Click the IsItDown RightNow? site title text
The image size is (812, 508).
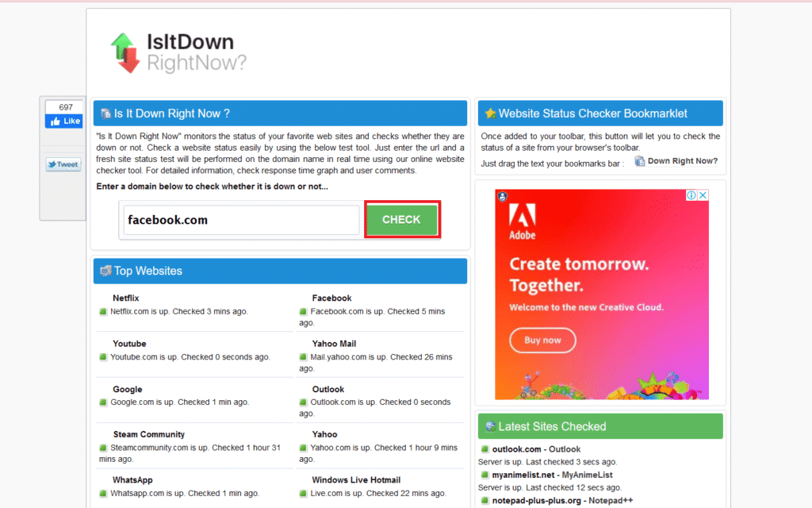[x=197, y=52]
